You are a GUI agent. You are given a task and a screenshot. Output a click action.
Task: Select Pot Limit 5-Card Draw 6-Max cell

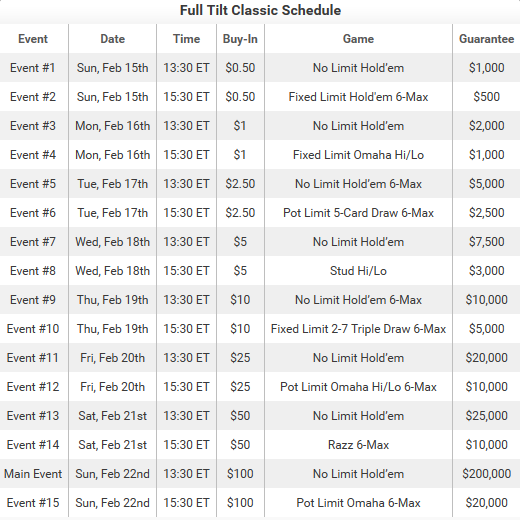(358, 213)
